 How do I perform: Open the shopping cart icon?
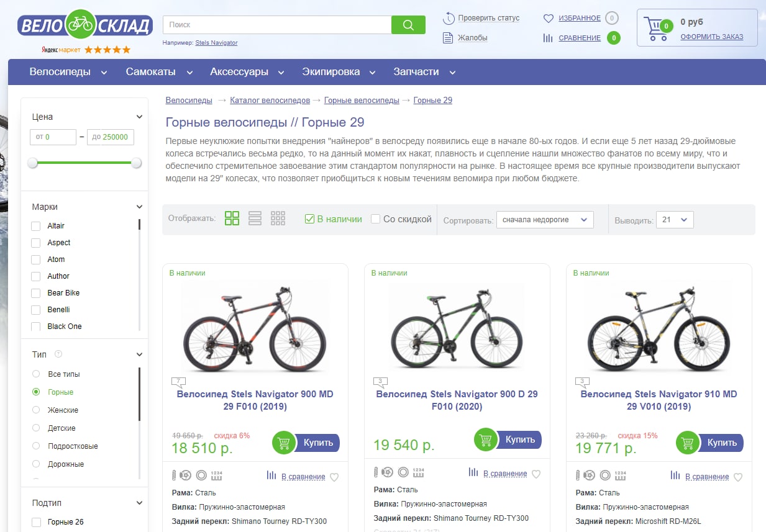point(657,29)
